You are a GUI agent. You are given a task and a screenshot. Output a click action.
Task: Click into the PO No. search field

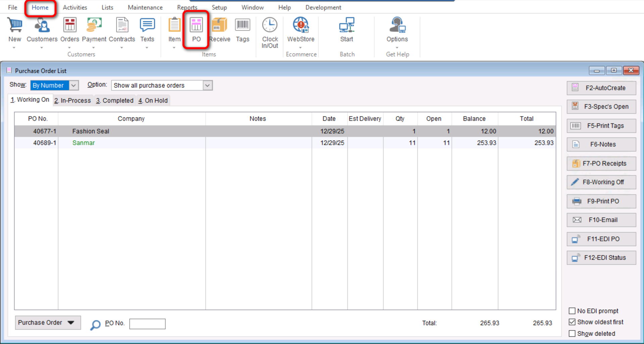point(147,324)
